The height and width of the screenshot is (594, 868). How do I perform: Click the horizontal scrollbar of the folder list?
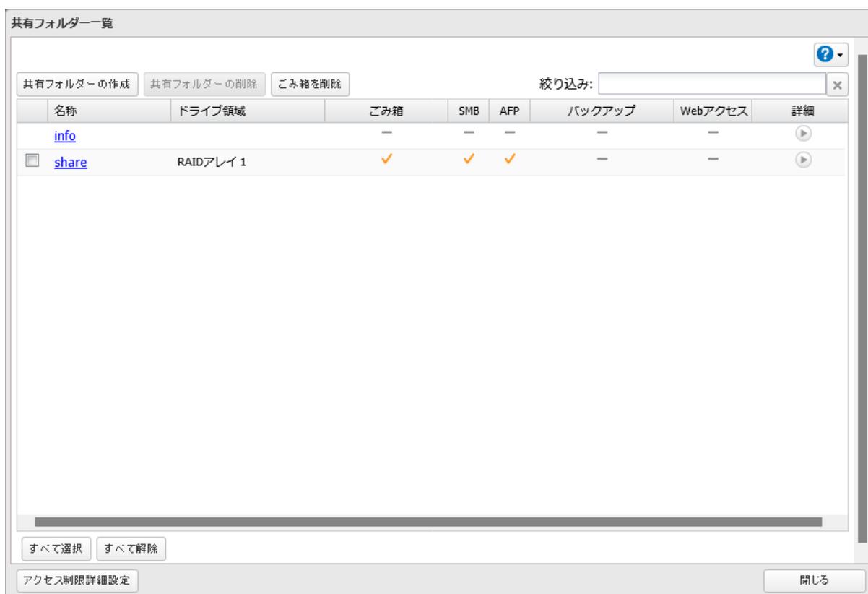point(428,521)
